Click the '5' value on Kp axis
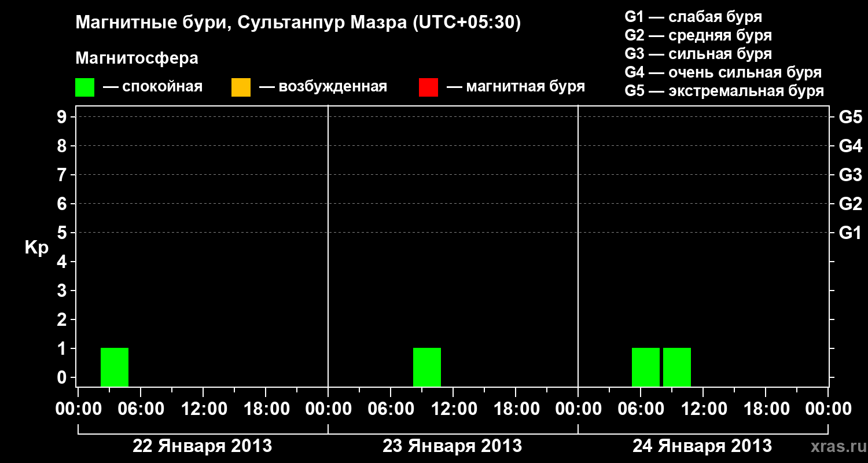This screenshot has height=463, width=868. (62, 233)
